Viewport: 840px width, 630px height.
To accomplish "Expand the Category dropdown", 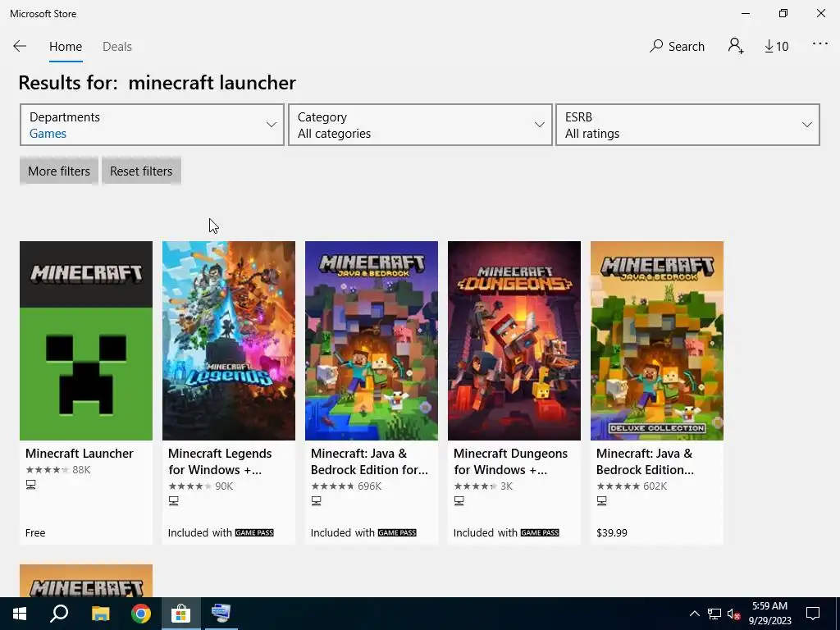I will [420, 125].
